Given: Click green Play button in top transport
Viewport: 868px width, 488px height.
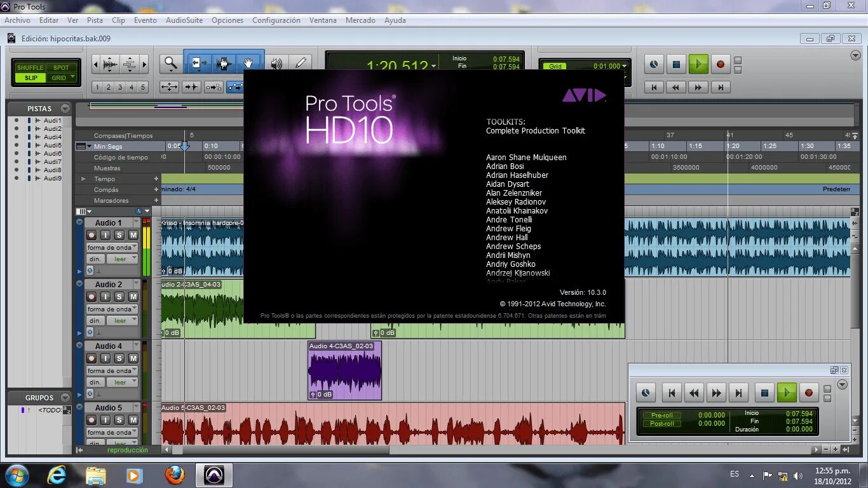Looking at the screenshot, I should tap(698, 64).
